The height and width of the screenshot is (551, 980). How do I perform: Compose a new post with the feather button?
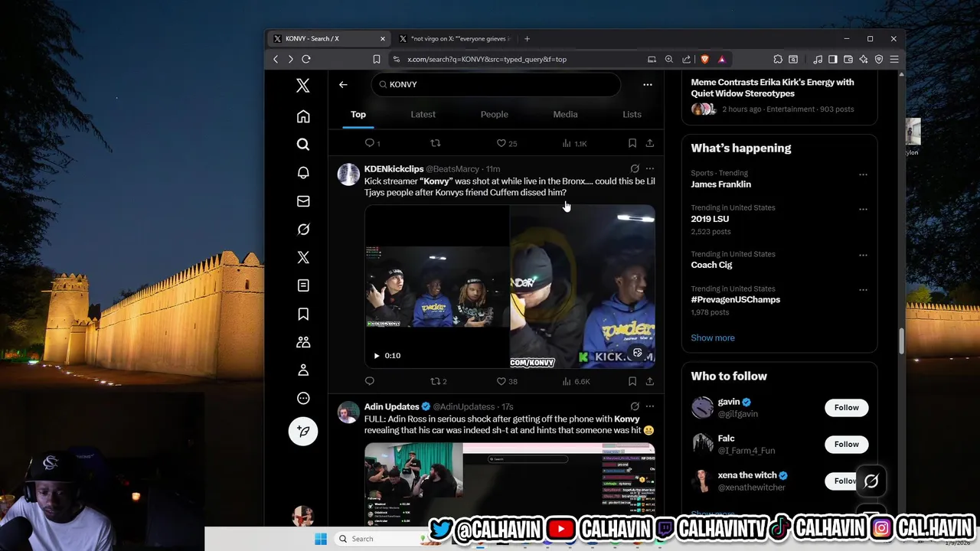303,431
